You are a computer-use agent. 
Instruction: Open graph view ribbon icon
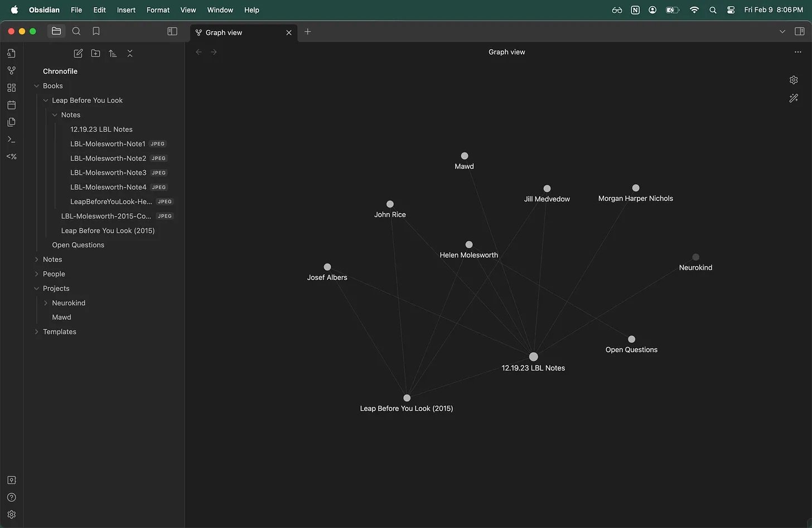[11, 70]
